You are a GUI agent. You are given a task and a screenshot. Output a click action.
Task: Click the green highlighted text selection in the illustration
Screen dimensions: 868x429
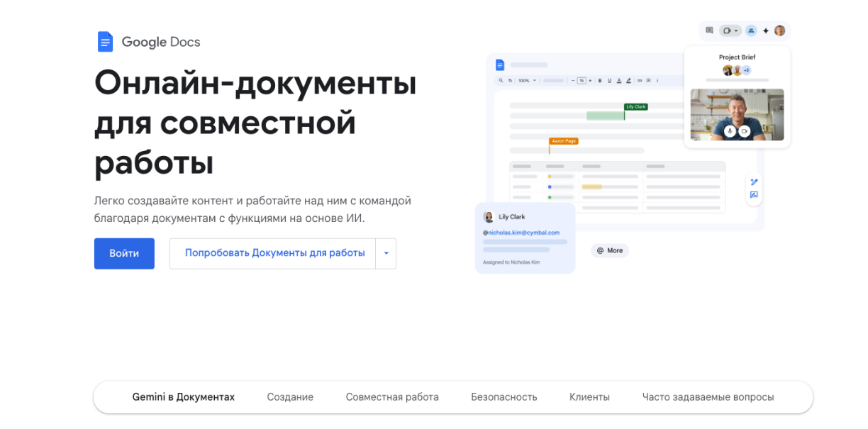(x=605, y=116)
